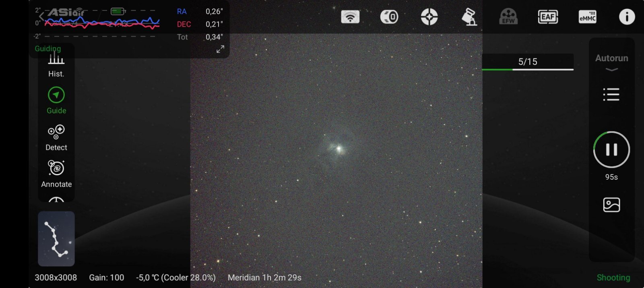Expand the guiding graph panel
Image resolution: width=644 pixels, height=288 pixels.
pyautogui.click(x=220, y=49)
